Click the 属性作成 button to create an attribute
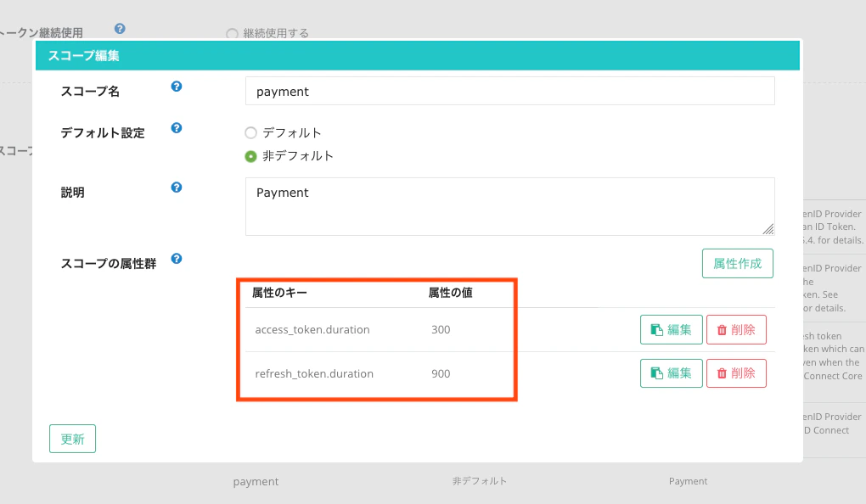The width and height of the screenshot is (866, 504). click(737, 263)
